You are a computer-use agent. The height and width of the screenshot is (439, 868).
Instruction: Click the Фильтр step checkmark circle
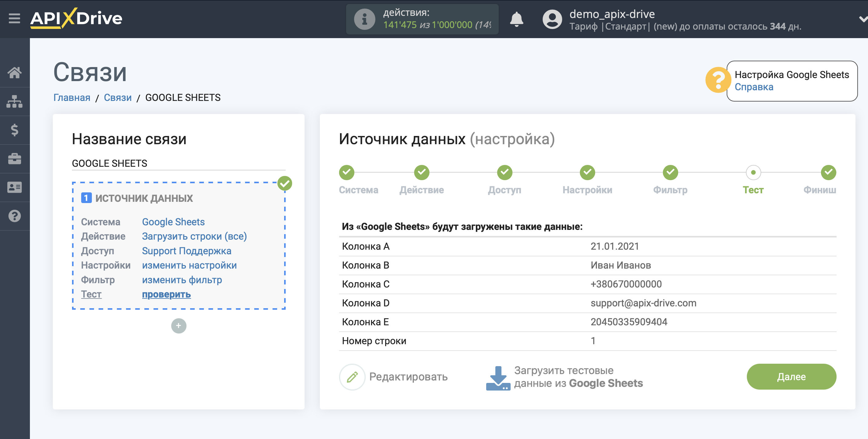670,172
